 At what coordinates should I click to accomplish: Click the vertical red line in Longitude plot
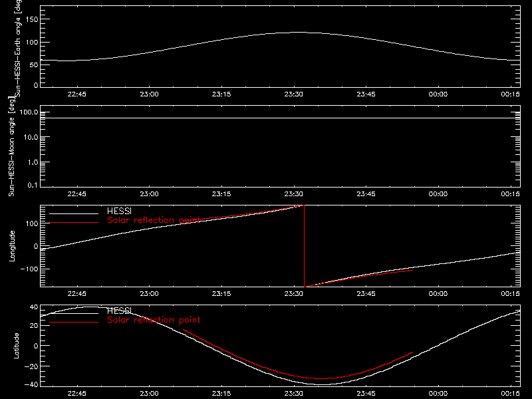pos(304,246)
